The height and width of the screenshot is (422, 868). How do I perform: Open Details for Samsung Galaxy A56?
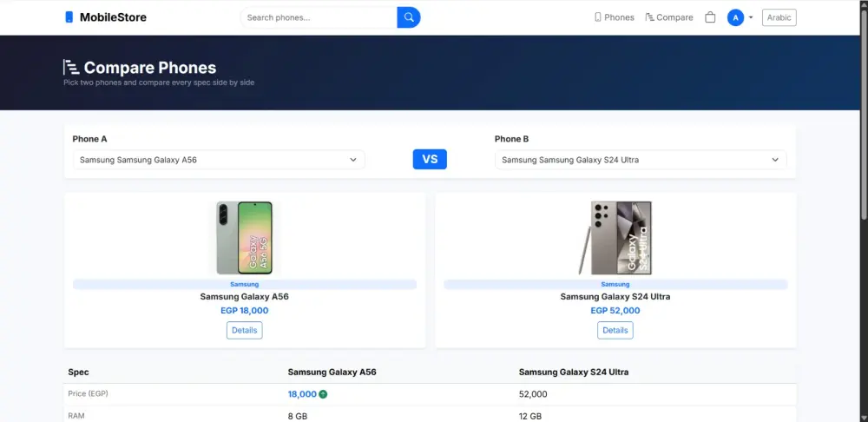tap(244, 330)
